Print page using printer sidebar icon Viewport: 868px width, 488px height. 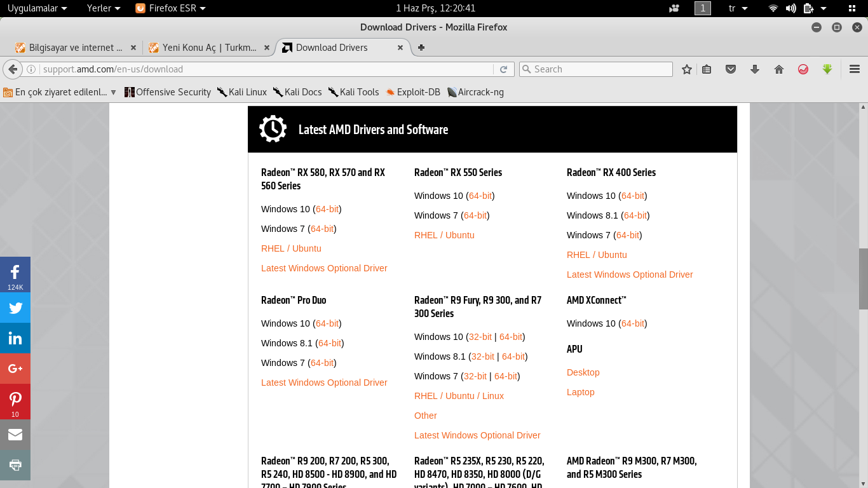tap(15, 465)
